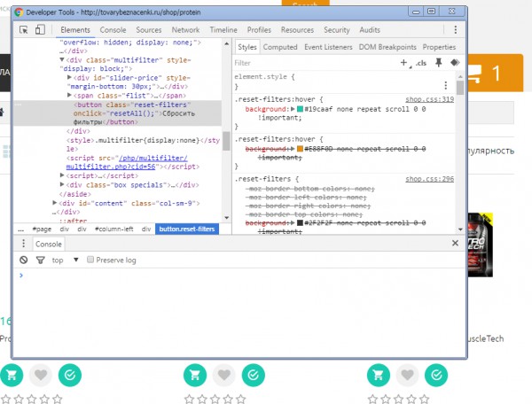Toggle element state pin icon

tap(438, 62)
